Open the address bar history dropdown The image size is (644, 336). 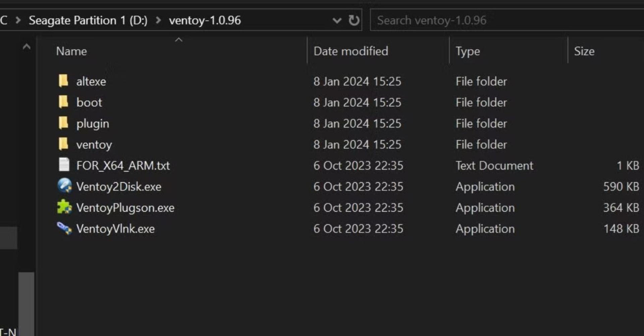[x=337, y=21]
